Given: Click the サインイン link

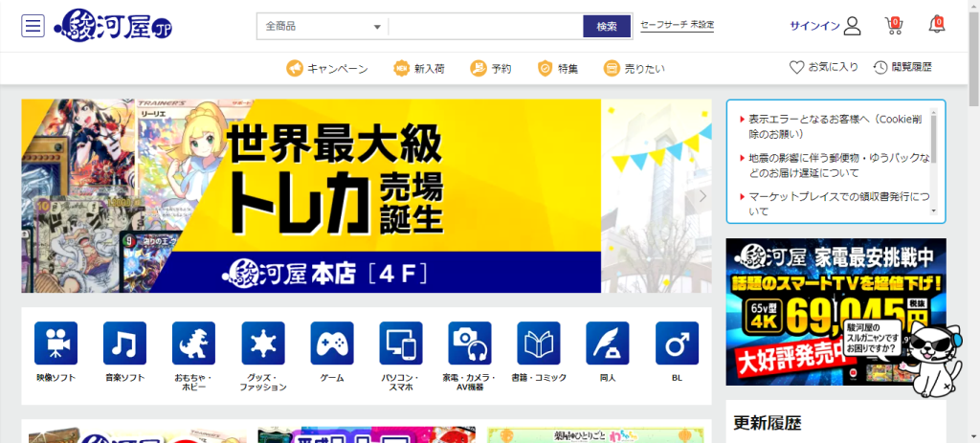Looking at the screenshot, I should (x=825, y=26).
